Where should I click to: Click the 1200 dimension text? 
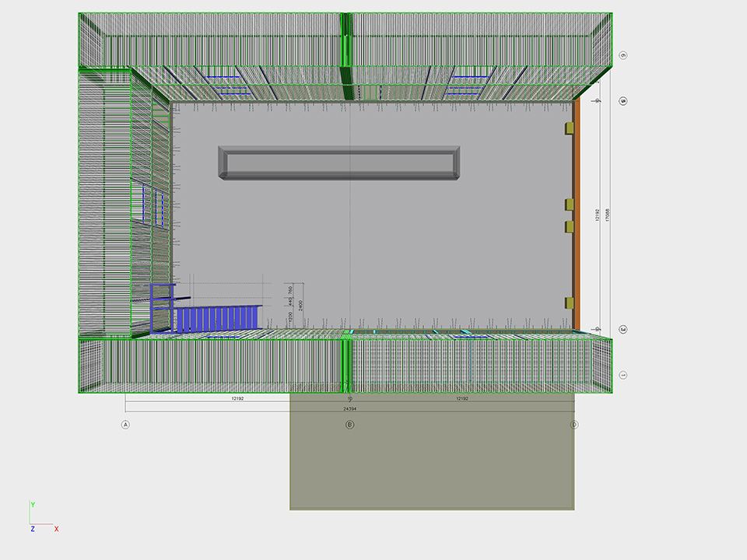pyautogui.click(x=290, y=317)
